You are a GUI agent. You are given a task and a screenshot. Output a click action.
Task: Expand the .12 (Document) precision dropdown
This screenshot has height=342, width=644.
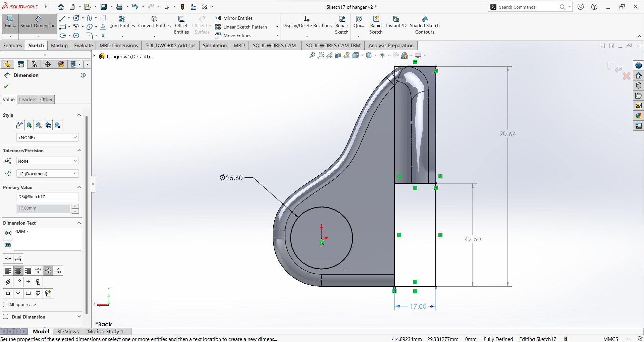pyautogui.click(x=47, y=174)
